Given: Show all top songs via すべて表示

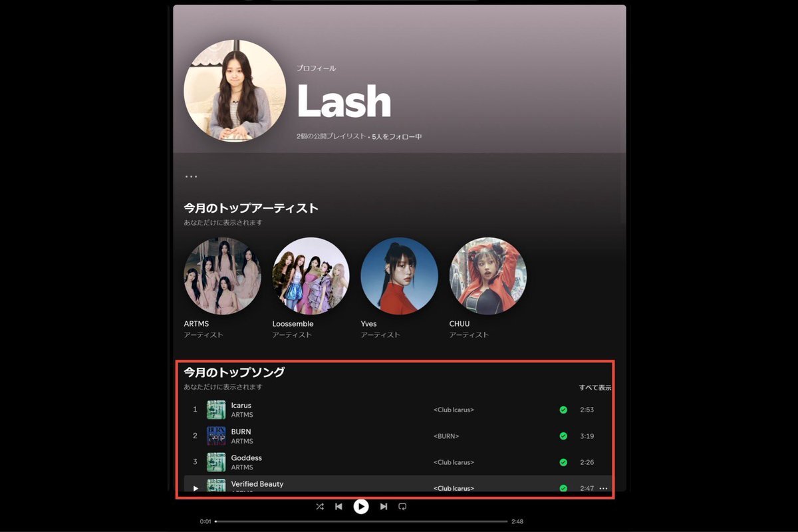Looking at the screenshot, I should pyautogui.click(x=595, y=388).
